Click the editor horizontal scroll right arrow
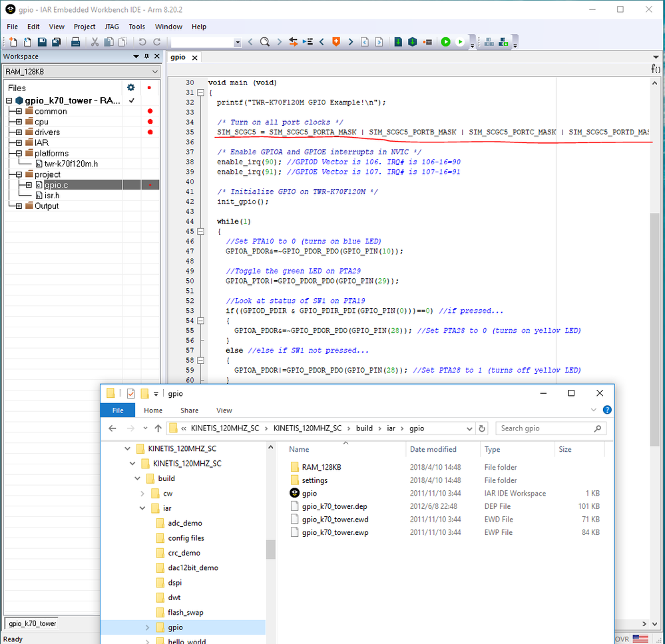665x644 pixels. point(644,623)
